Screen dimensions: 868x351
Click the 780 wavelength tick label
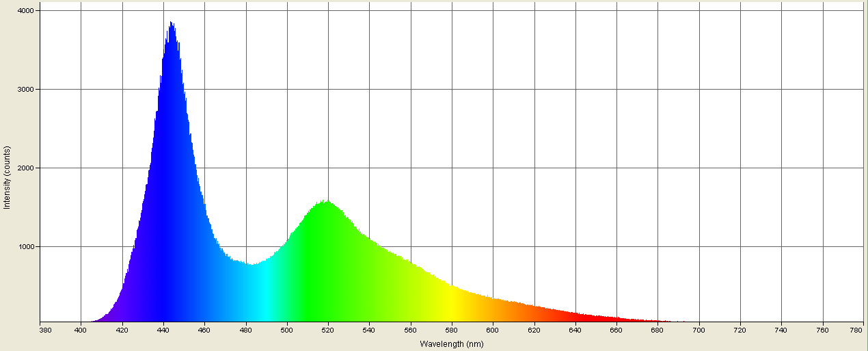pyautogui.click(x=857, y=330)
